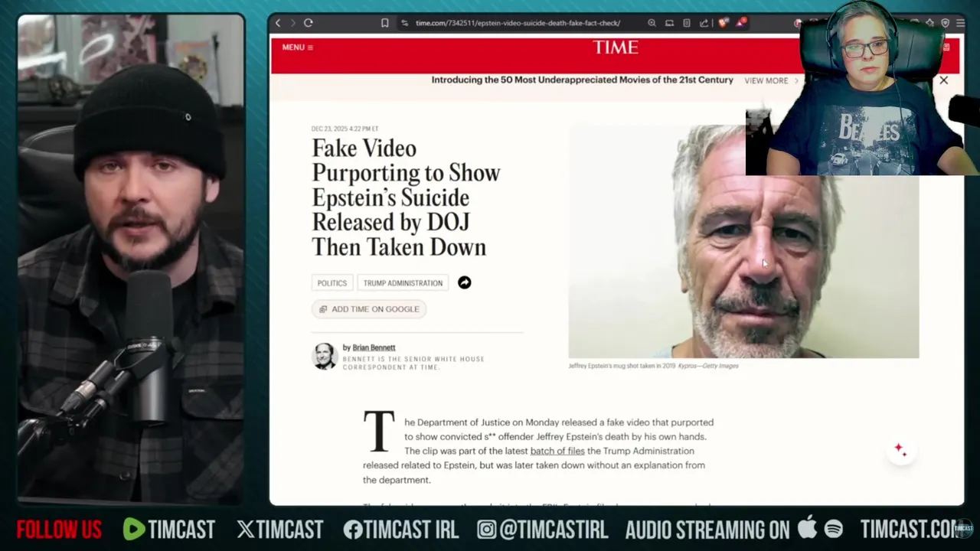The width and height of the screenshot is (980, 551).
Task: Open the POLITICS tag
Action: click(x=332, y=283)
